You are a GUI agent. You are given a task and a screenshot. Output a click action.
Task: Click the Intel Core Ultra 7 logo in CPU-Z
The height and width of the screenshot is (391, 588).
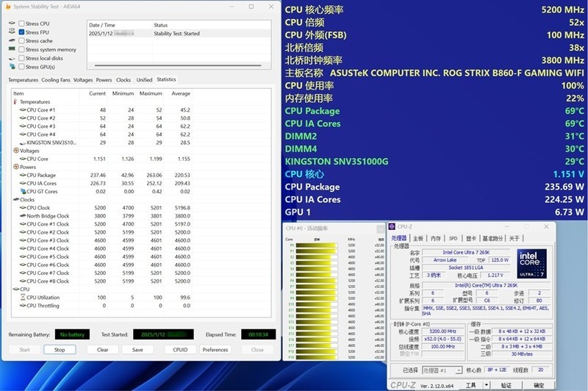tap(531, 264)
